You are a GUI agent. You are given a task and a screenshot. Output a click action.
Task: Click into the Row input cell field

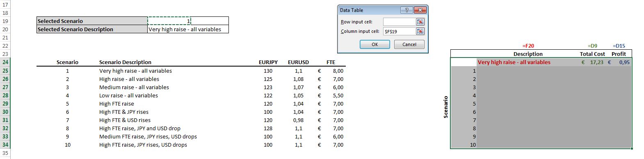[x=399, y=22]
